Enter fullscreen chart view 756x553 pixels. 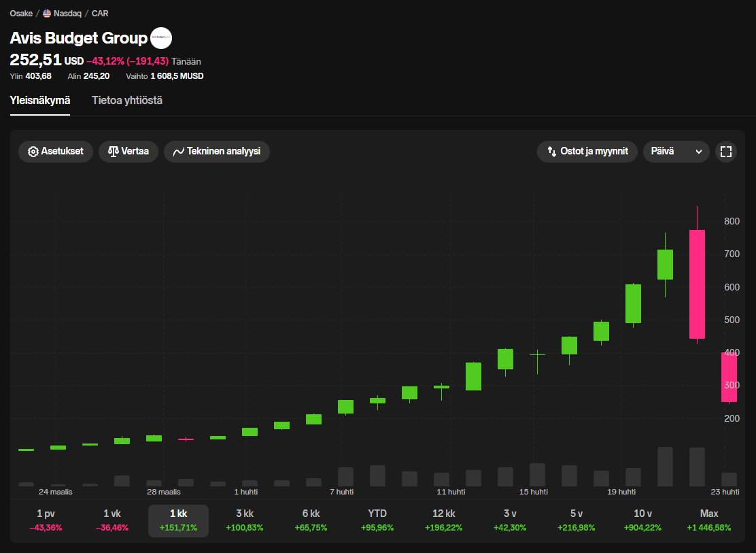coord(725,152)
